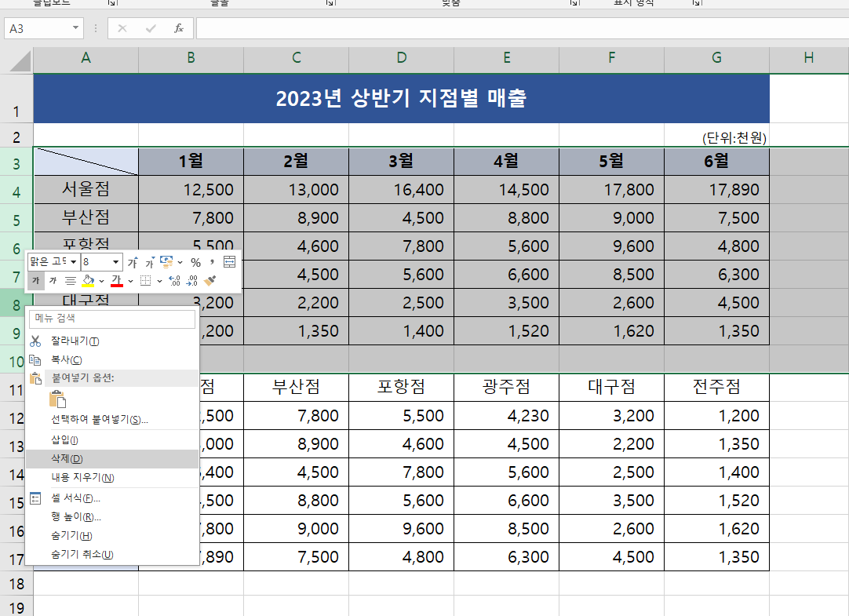Click the 광주점 cell in row 11
This screenshot has width=849, height=616.
[506, 387]
